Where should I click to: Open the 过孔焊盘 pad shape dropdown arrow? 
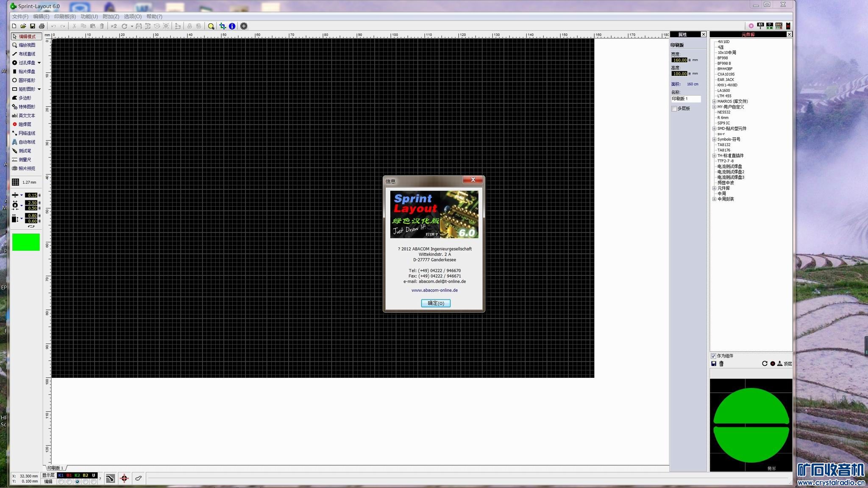coord(39,63)
